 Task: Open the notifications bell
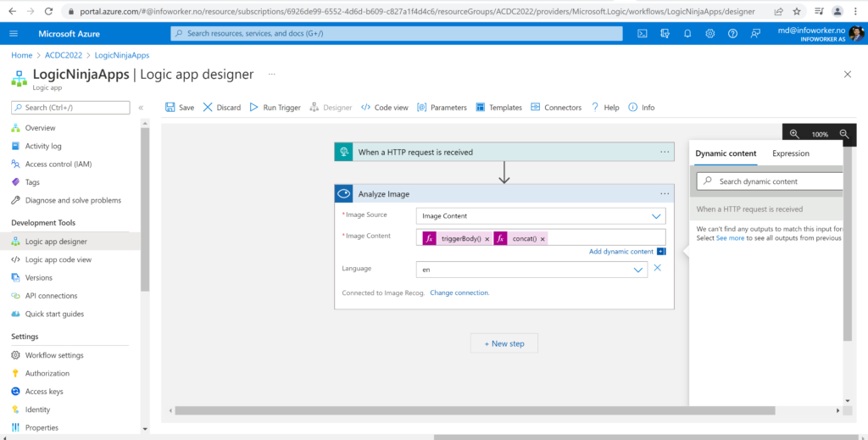click(x=687, y=34)
